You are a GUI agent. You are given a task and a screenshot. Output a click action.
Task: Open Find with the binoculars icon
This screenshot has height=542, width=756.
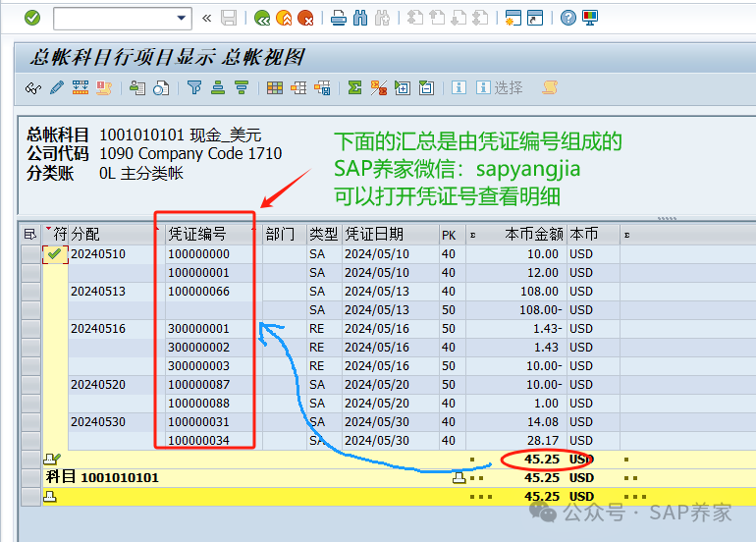[360, 19]
